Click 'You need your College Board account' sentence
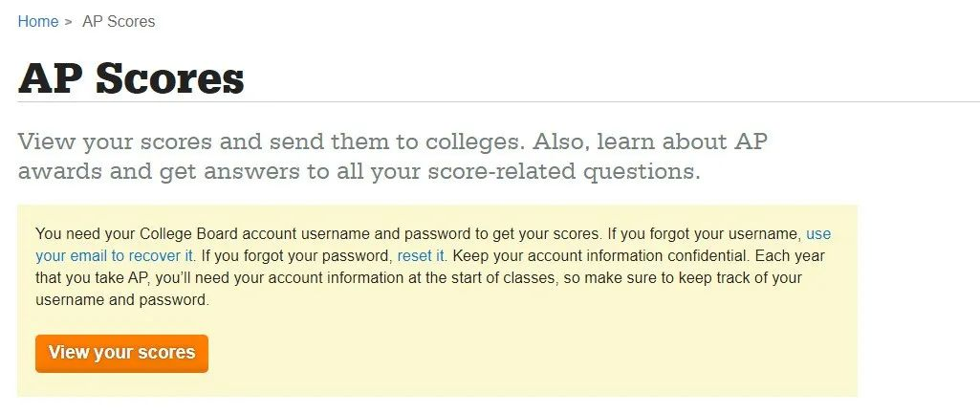The height and width of the screenshot is (414, 980). tap(167, 234)
